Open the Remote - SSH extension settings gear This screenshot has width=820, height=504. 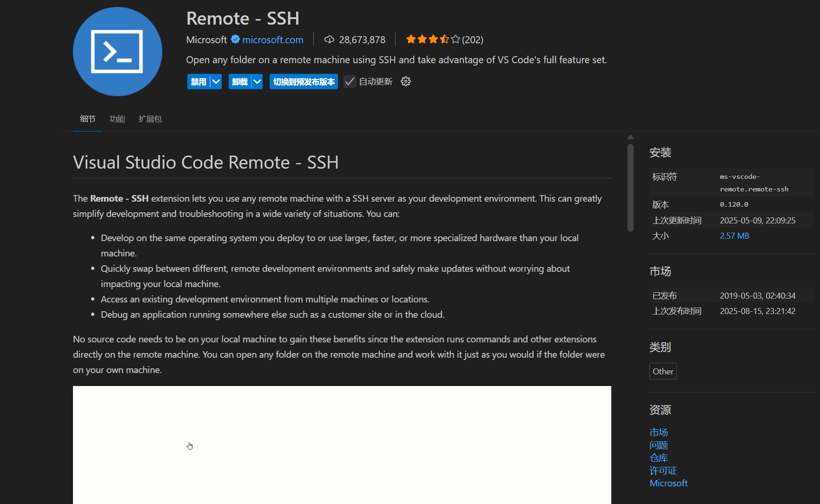(x=405, y=81)
